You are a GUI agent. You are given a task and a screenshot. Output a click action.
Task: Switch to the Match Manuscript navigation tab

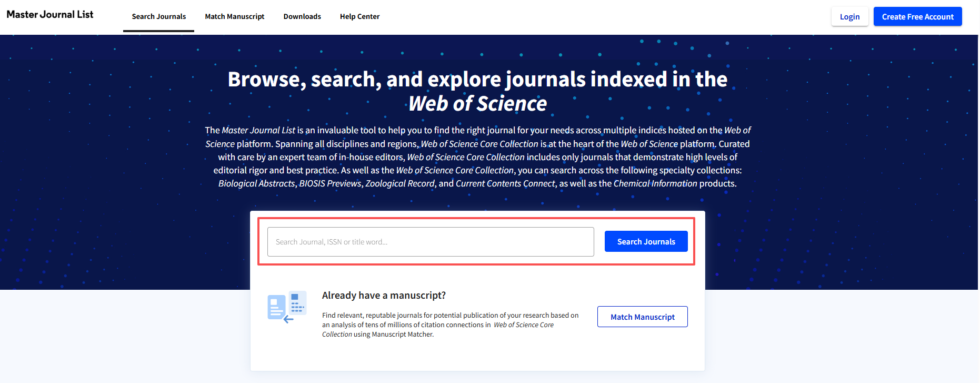point(234,17)
